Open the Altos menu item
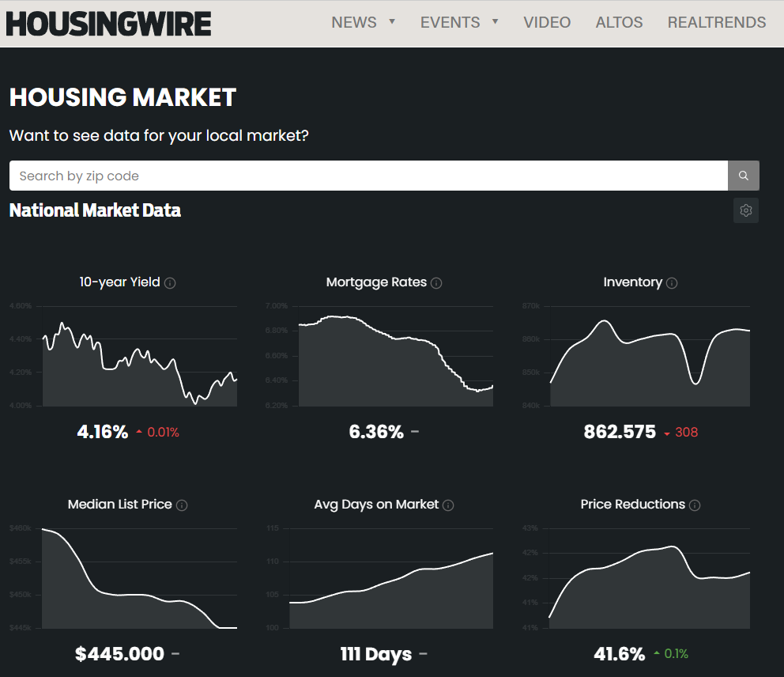Image resolution: width=784 pixels, height=677 pixels. pos(619,22)
